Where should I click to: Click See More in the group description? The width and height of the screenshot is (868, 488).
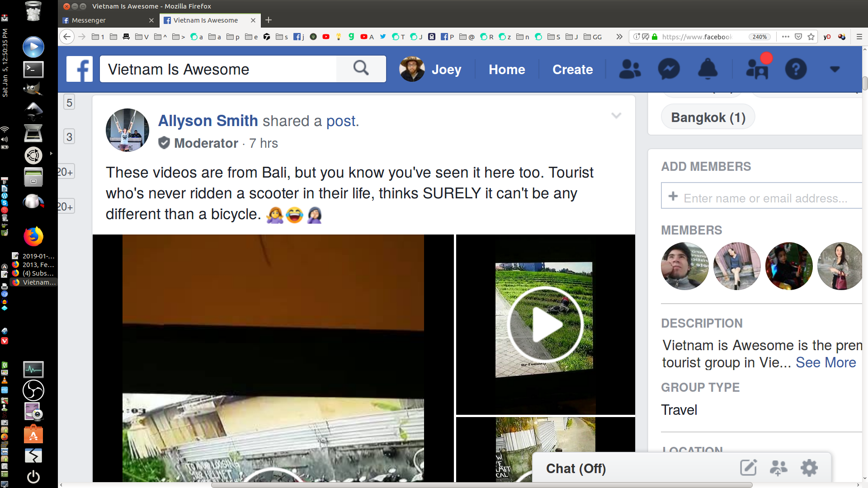(826, 362)
